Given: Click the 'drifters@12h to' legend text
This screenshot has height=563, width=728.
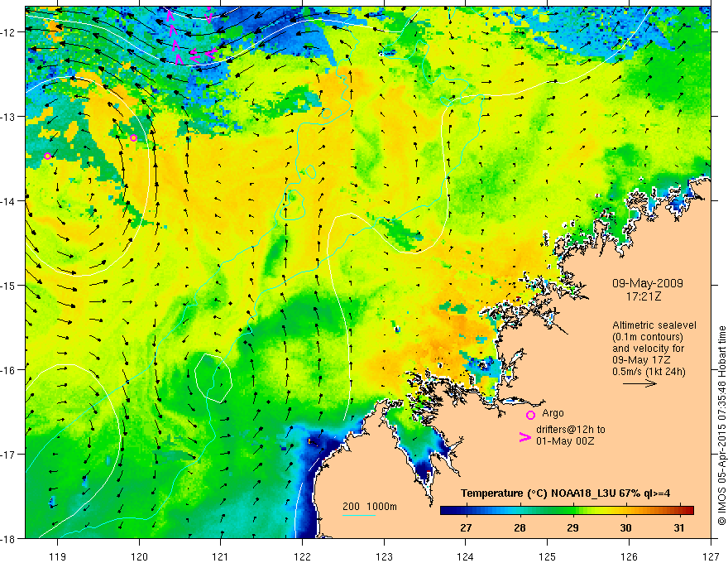Looking at the screenshot, I should [x=571, y=430].
